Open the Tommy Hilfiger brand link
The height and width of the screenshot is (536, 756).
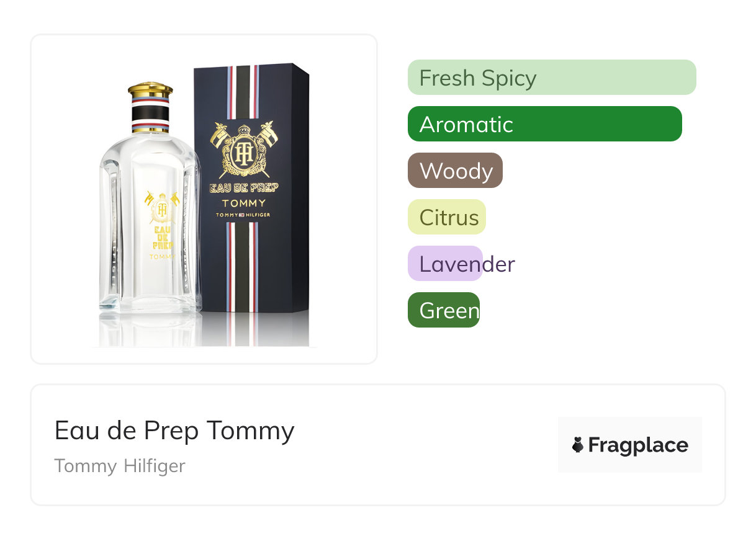(x=120, y=466)
